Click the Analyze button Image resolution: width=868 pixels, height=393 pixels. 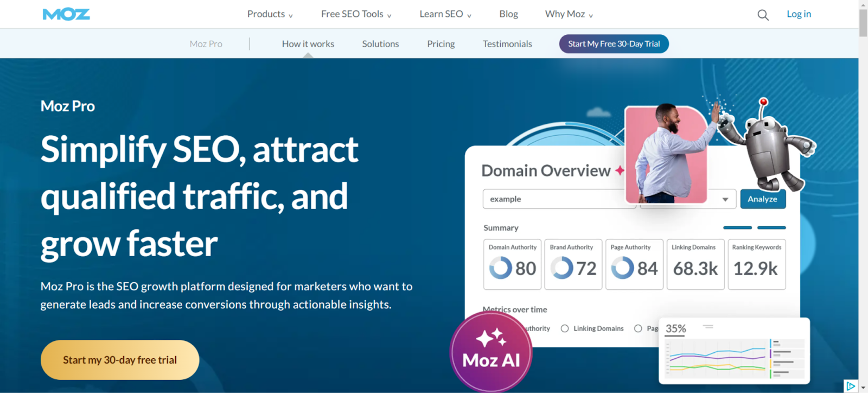click(763, 199)
